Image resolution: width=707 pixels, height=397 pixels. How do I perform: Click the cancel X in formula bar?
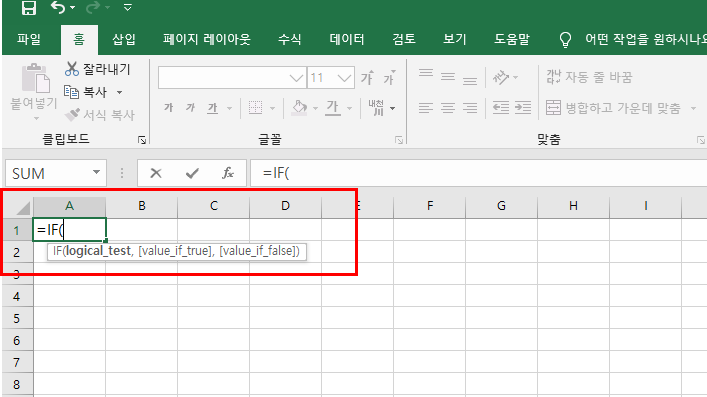tap(156, 173)
